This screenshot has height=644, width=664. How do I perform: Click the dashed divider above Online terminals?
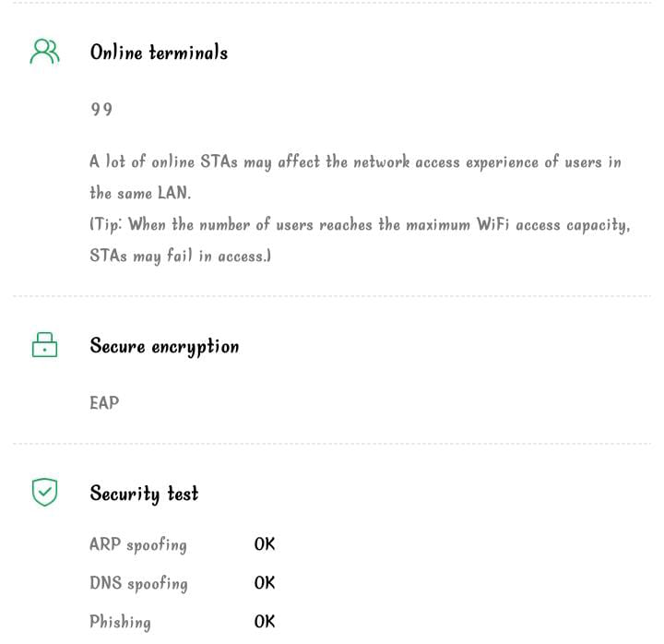tap(332, 3)
